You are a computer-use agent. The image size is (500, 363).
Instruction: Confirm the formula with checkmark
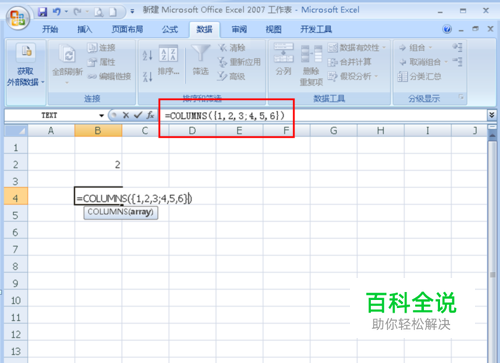point(138,115)
